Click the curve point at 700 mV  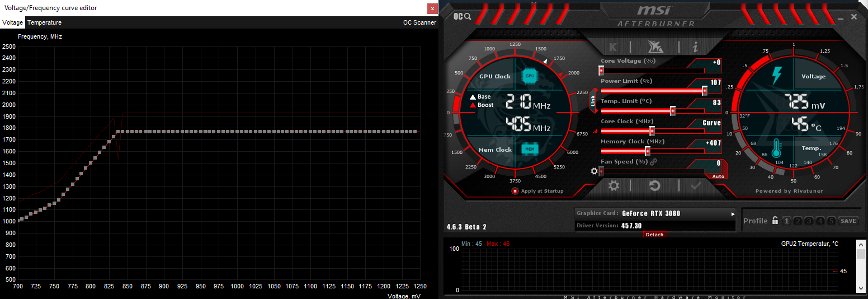[18, 221]
